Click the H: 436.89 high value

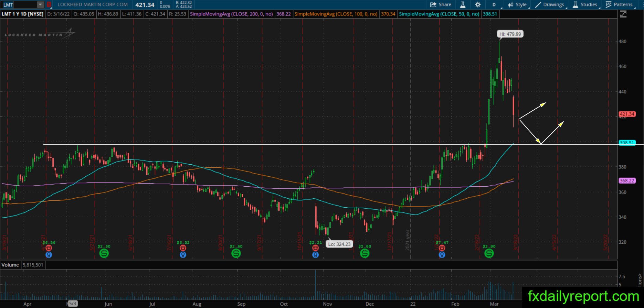108,14
